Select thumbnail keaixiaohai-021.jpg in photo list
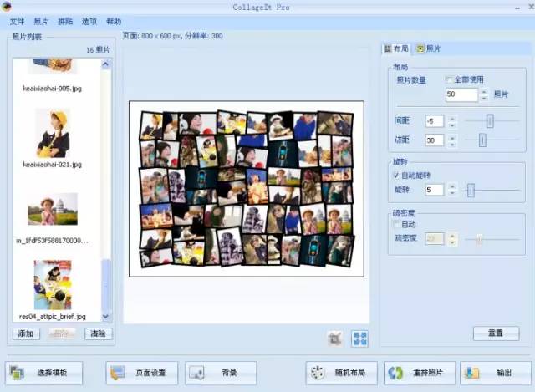The width and height of the screenshot is (535, 392). point(53,134)
